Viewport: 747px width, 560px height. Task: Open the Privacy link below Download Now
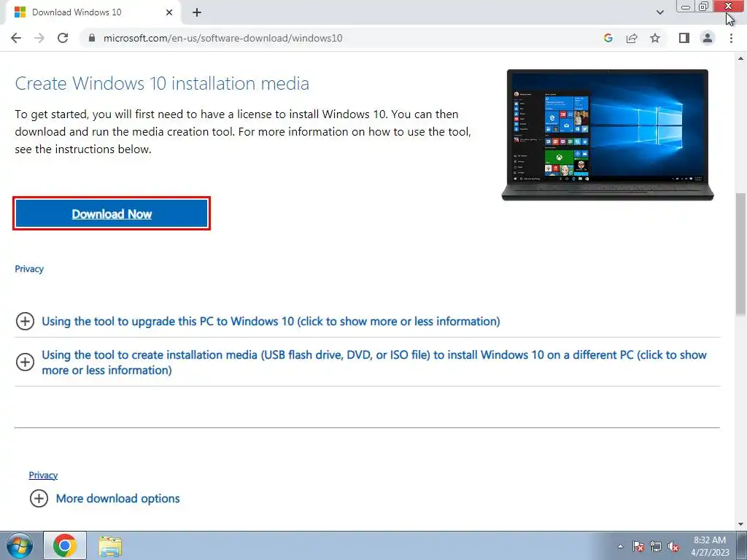pyautogui.click(x=29, y=269)
